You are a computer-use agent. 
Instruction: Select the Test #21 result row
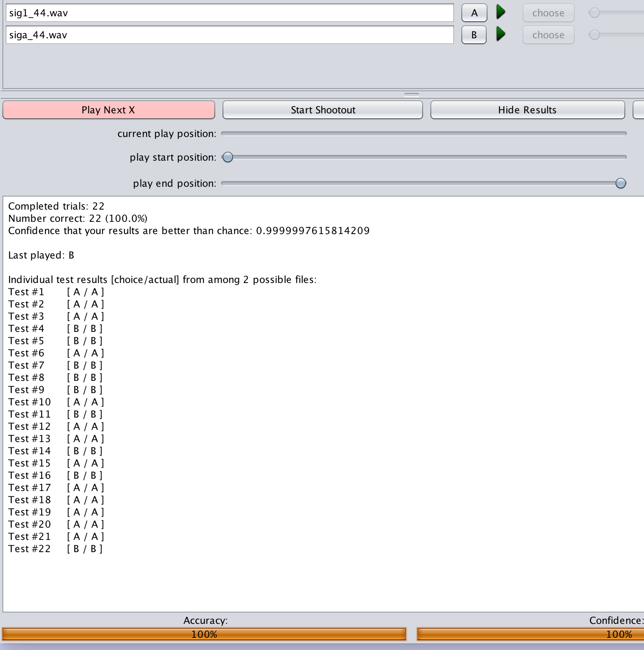pyautogui.click(x=56, y=536)
